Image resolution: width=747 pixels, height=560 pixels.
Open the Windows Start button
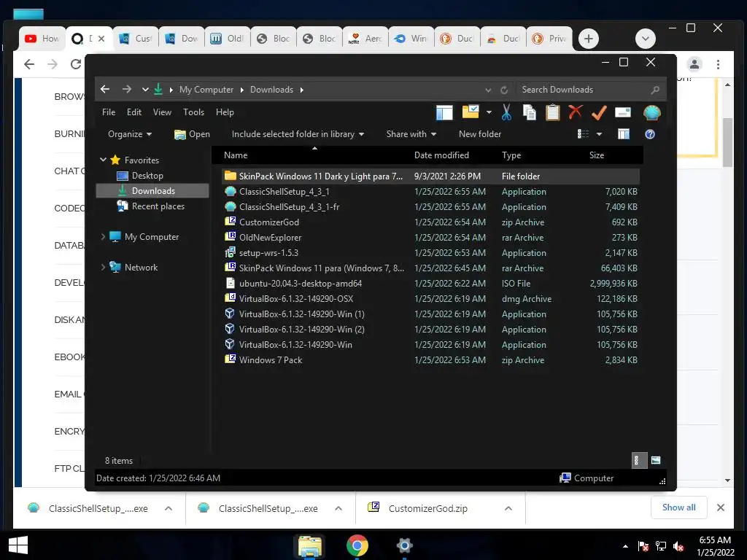(x=18, y=545)
